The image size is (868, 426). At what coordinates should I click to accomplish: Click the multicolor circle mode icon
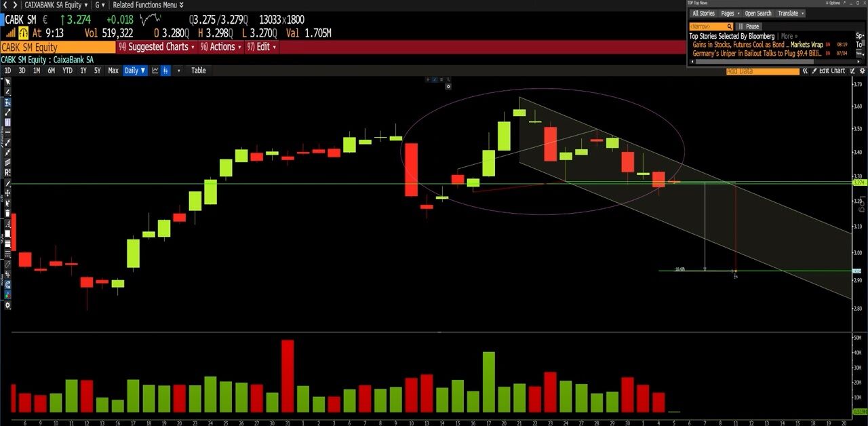coord(7,295)
